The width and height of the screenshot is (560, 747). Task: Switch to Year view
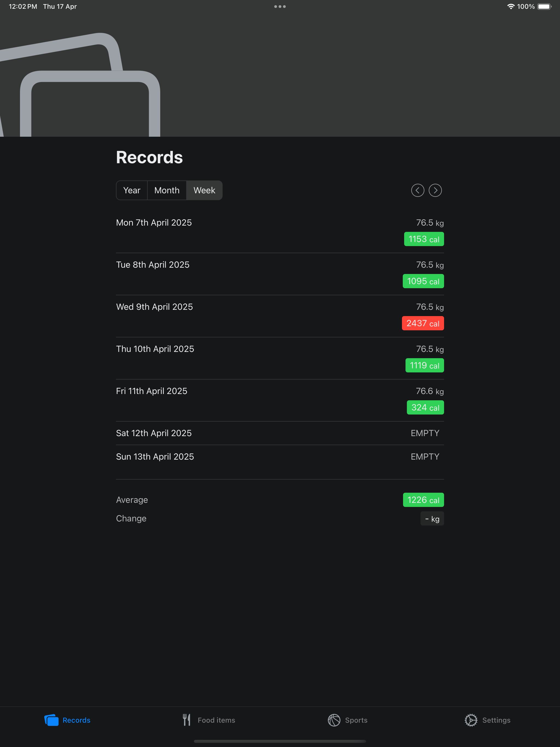(132, 191)
